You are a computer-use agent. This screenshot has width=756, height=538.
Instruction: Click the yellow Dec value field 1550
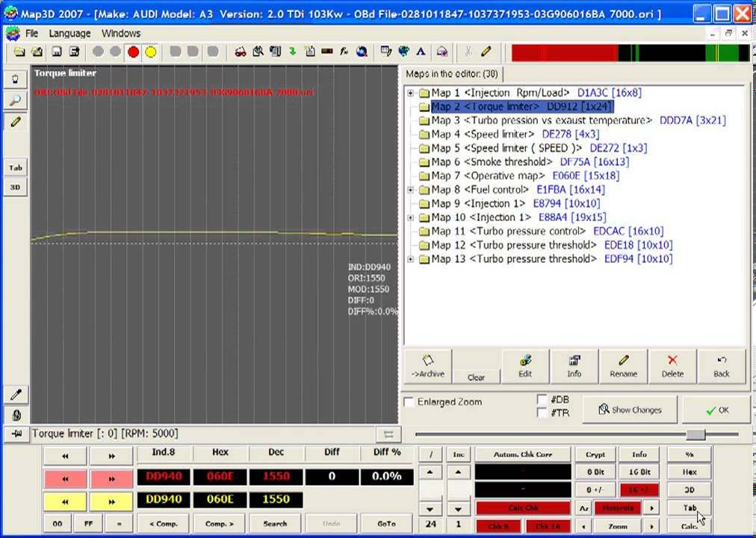tap(276, 499)
